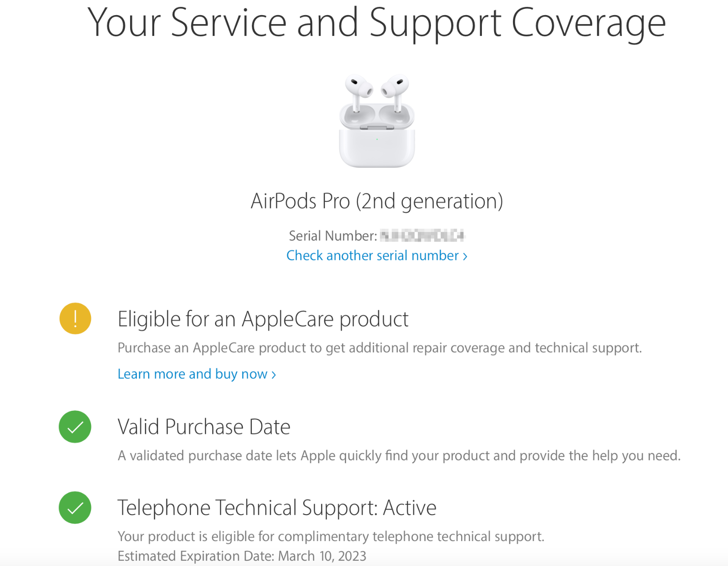The image size is (728, 566).
Task: Click the white check symbol in the middle green circle
Action: (74, 426)
